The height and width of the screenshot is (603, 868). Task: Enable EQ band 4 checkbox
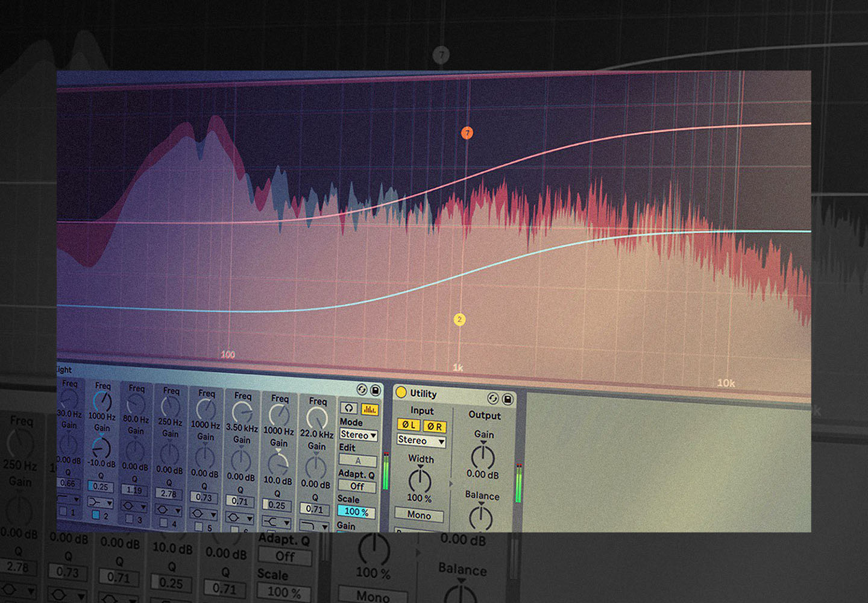pyautogui.click(x=163, y=522)
